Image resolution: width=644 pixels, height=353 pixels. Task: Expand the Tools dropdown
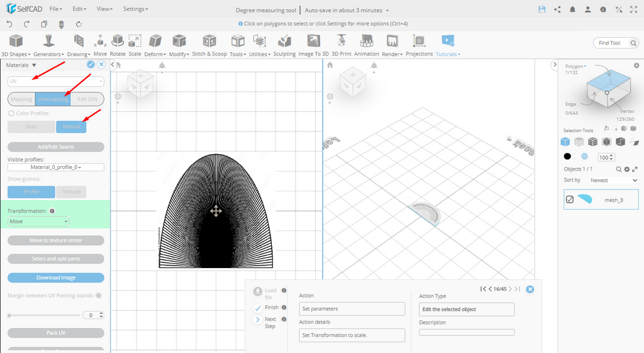point(238,45)
